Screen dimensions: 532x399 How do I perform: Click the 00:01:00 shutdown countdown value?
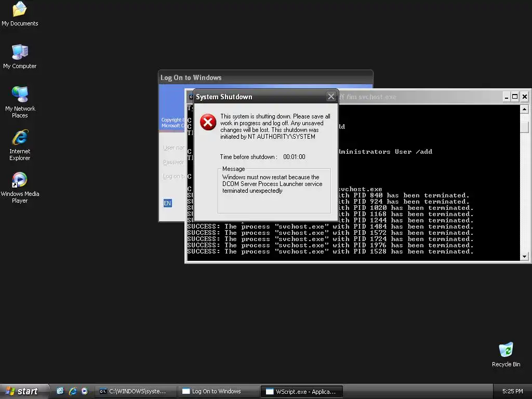(294, 157)
